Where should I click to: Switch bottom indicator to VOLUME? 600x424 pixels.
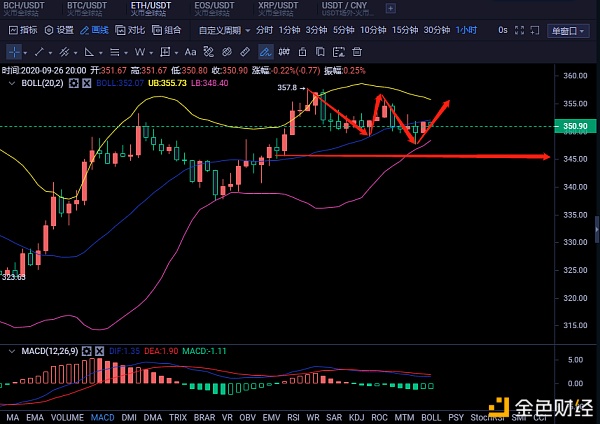pyautogui.click(x=67, y=417)
